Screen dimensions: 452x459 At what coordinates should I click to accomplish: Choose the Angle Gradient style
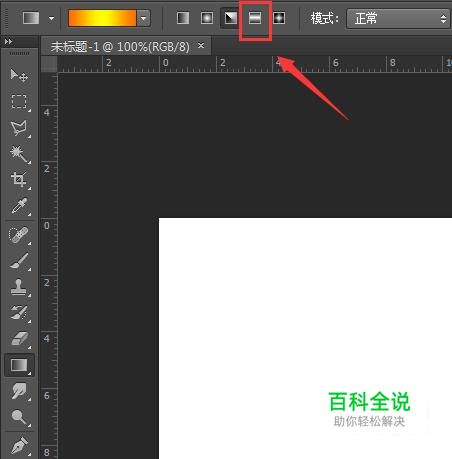pyautogui.click(x=231, y=18)
